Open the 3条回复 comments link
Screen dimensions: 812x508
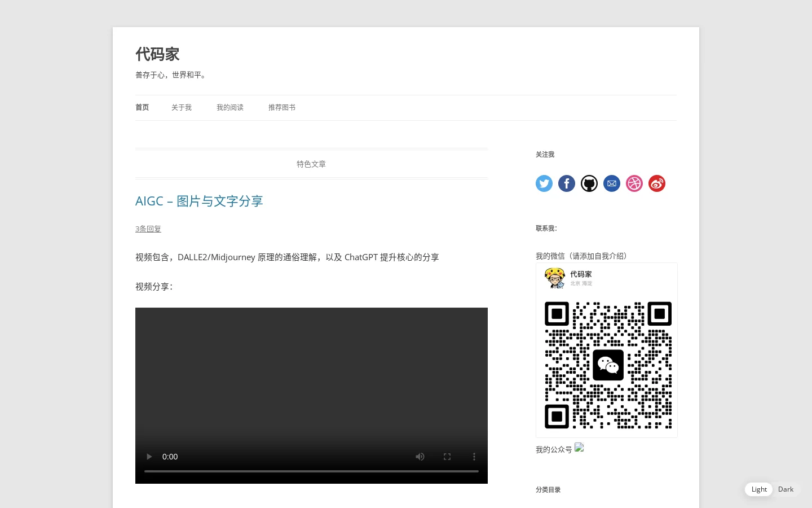[148, 229]
